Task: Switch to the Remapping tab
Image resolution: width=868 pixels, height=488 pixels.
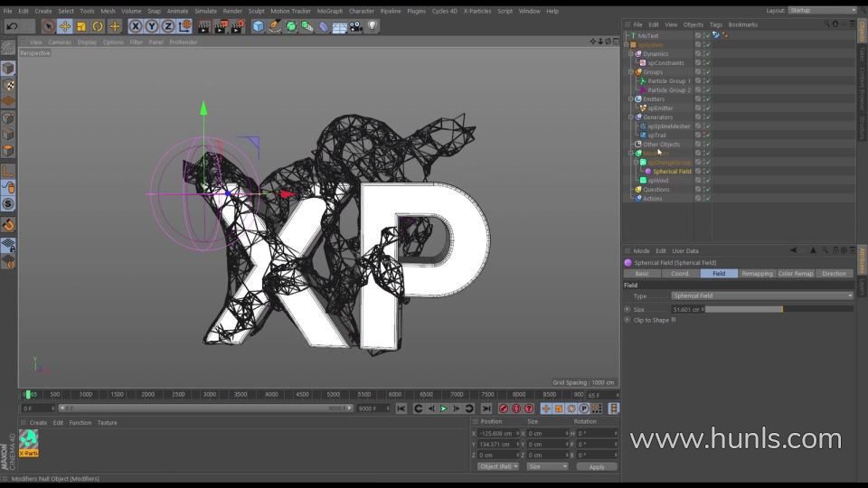Action: click(x=757, y=273)
